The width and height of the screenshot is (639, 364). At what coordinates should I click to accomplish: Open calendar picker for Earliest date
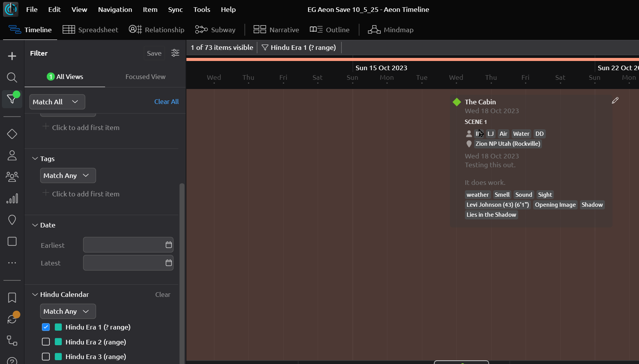point(168,245)
